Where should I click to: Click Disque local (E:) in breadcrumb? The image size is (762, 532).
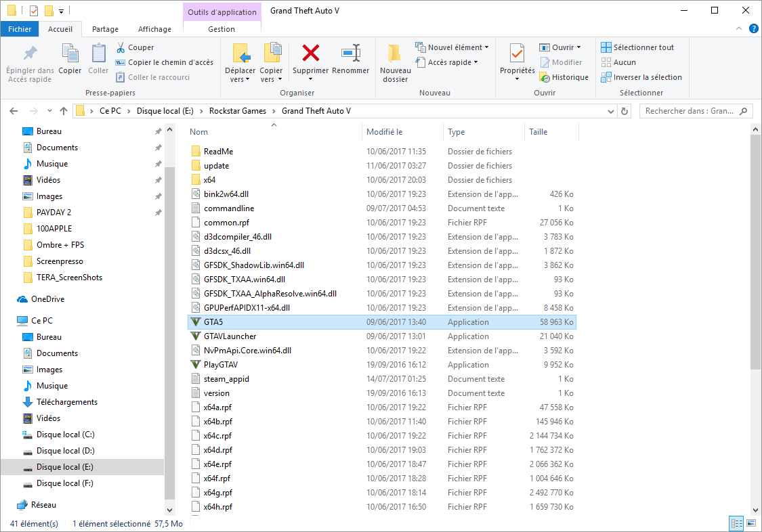[165, 111]
